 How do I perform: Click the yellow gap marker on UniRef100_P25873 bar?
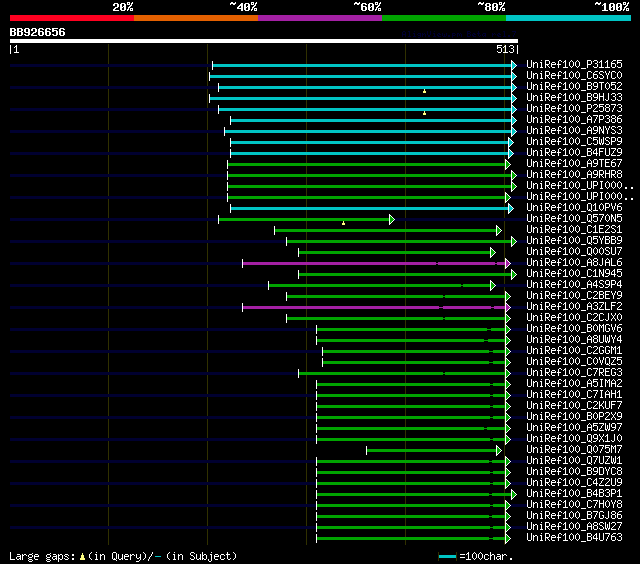(x=424, y=113)
